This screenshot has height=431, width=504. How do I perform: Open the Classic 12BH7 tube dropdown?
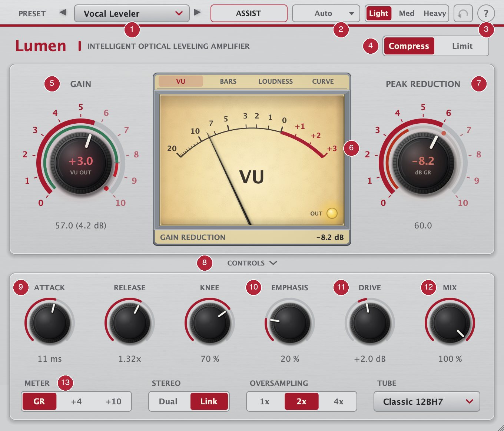(x=427, y=401)
